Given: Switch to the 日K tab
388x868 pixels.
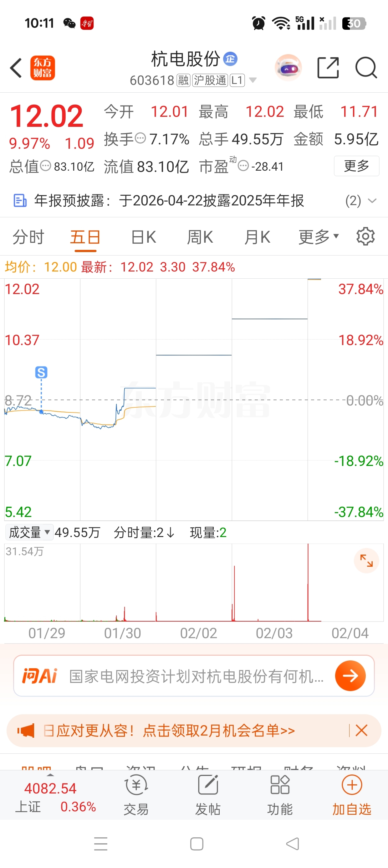Looking at the screenshot, I should (x=144, y=237).
